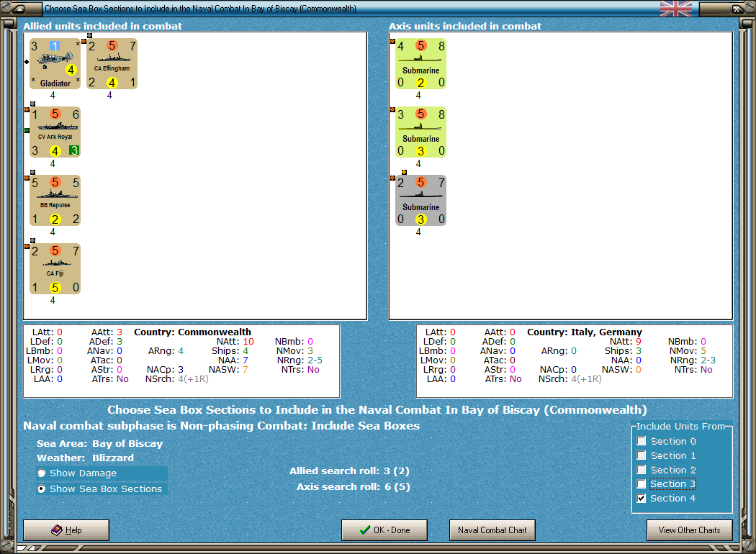Select the Axis submarine with attack 4
Viewport: 756px width, 554px height.
coord(421,63)
